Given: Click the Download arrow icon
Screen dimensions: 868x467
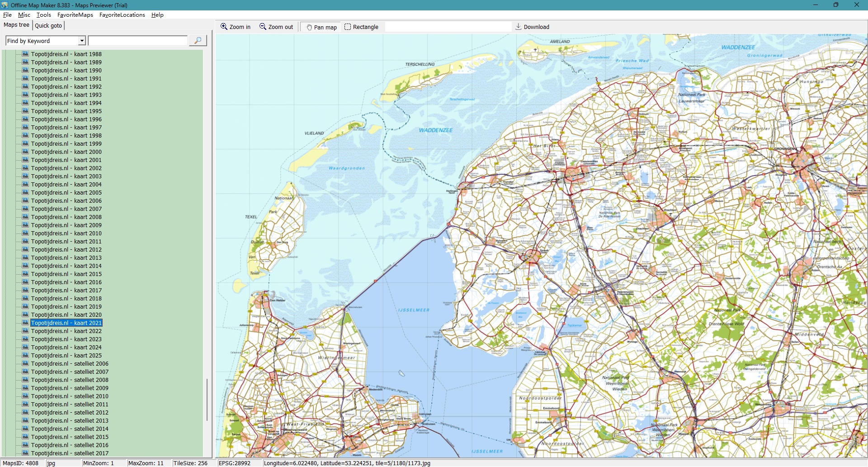Looking at the screenshot, I should coord(519,27).
